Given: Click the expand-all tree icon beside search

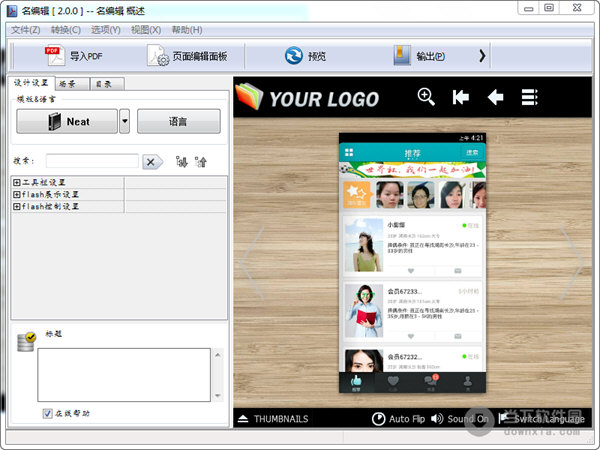Looking at the screenshot, I should click(182, 161).
